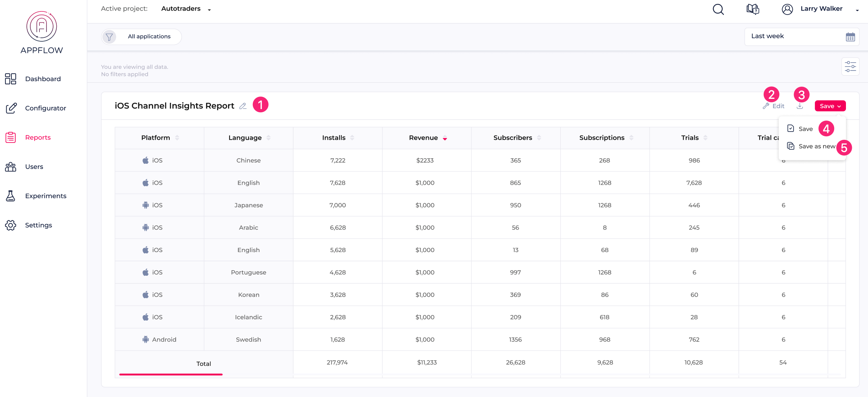Download the report using the download icon

[x=800, y=106]
